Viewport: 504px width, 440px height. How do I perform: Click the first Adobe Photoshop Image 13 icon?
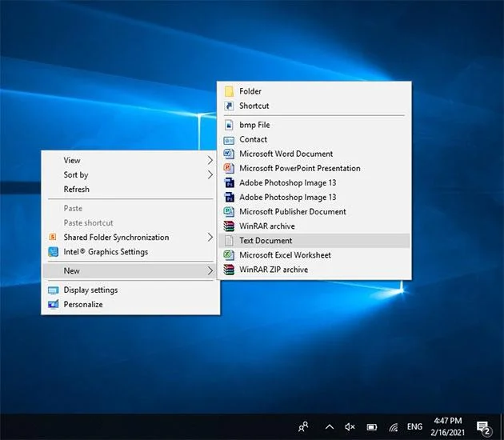coord(229,182)
